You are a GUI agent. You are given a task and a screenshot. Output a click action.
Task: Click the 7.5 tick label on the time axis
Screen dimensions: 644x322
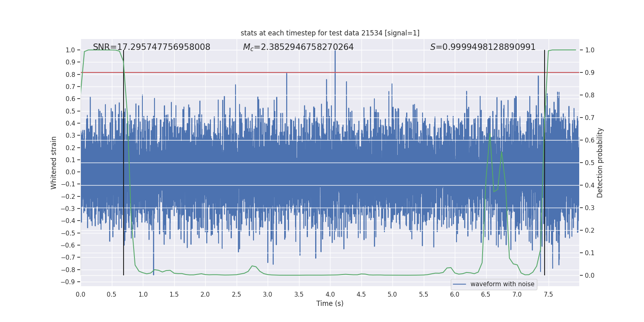click(x=548, y=294)
